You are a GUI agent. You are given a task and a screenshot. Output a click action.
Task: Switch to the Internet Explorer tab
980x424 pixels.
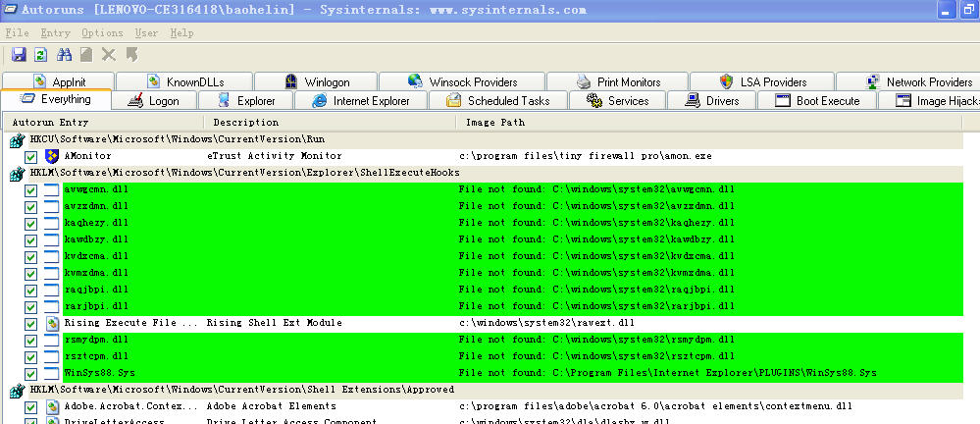[361, 101]
